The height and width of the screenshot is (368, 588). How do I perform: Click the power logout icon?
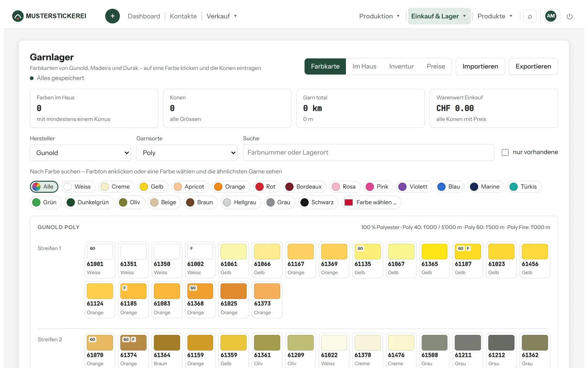click(570, 16)
